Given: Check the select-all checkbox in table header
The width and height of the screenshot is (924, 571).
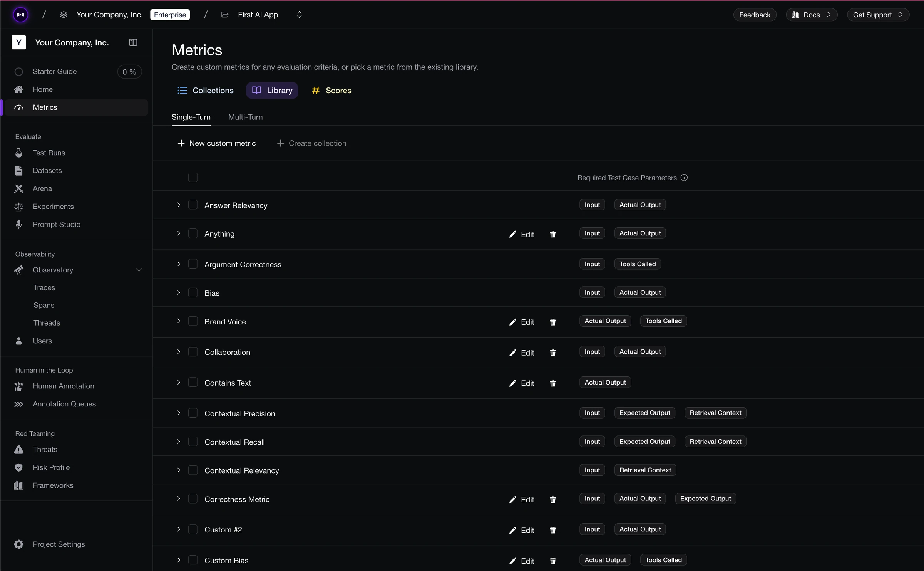Looking at the screenshot, I should coord(193,177).
